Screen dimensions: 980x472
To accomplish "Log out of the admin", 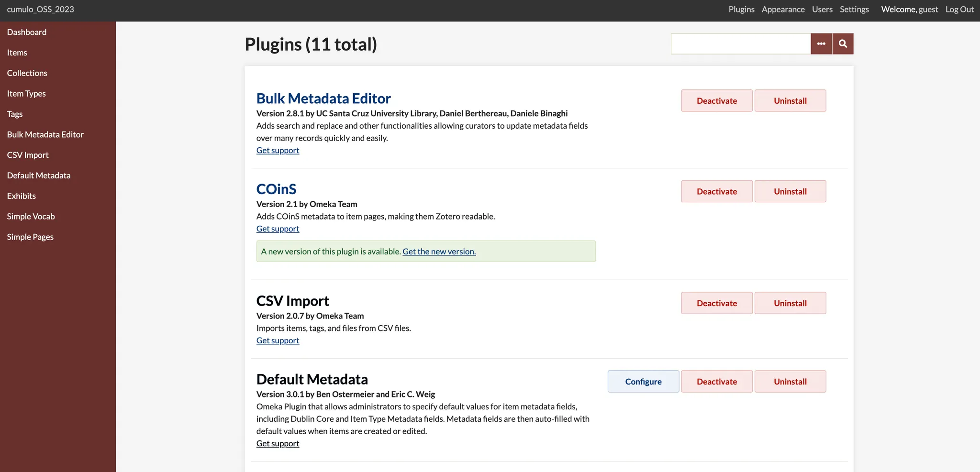I will coord(959,10).
